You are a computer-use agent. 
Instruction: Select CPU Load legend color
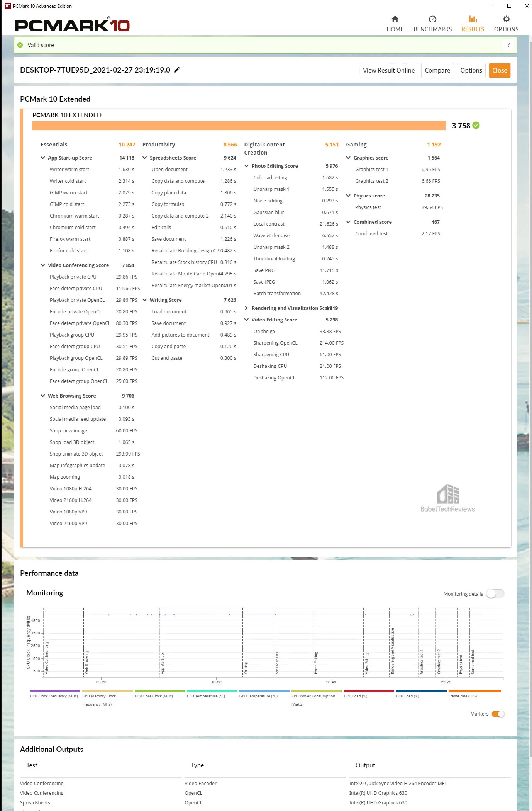point(421,691)
